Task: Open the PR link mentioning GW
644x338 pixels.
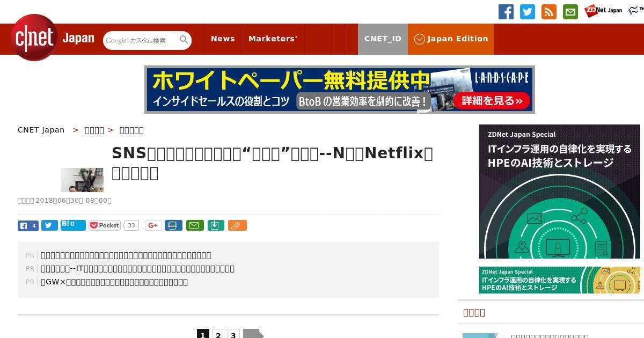Action: pos(114,282)
